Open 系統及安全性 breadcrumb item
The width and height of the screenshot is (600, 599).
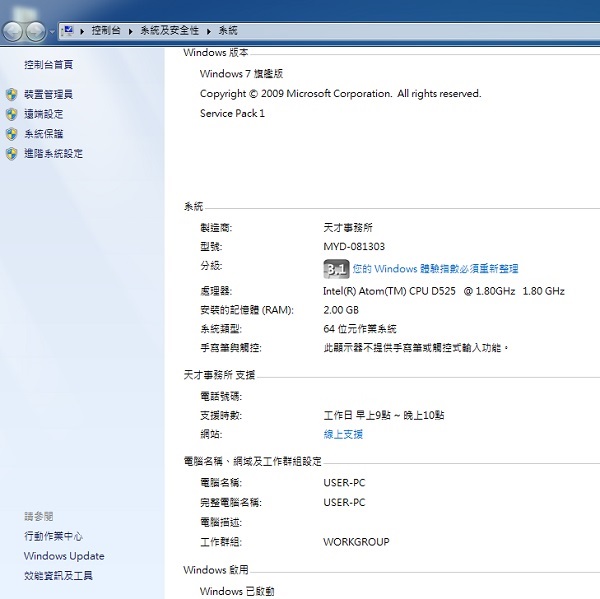(170, 31)
